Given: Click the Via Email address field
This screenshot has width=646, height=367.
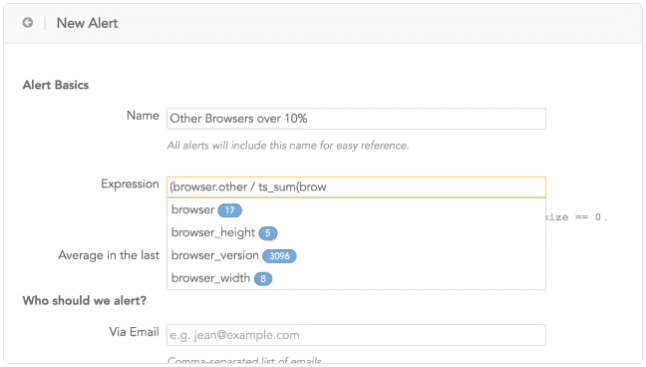Looking at the screenshot, I should (356, 335).
